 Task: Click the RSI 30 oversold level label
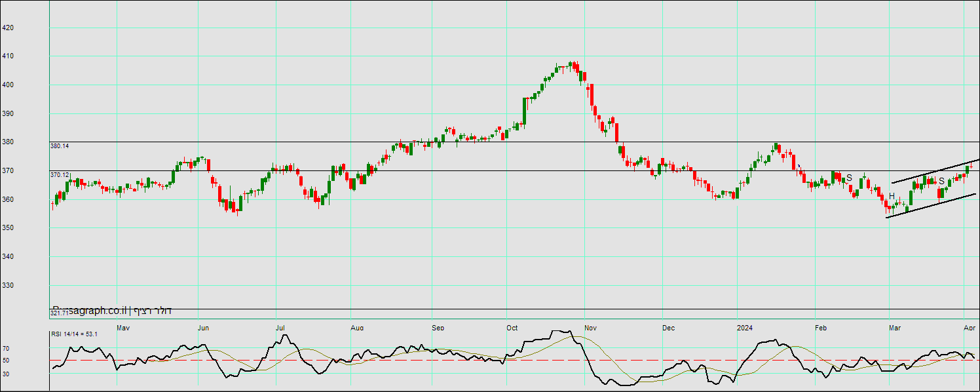tap(5, 374)
